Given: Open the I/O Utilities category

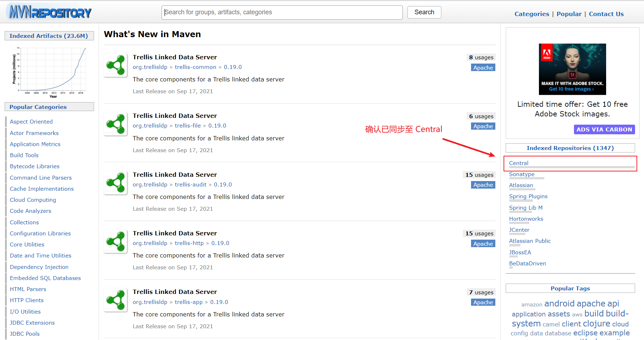Looking at the screenshot, I should [25, 312].
